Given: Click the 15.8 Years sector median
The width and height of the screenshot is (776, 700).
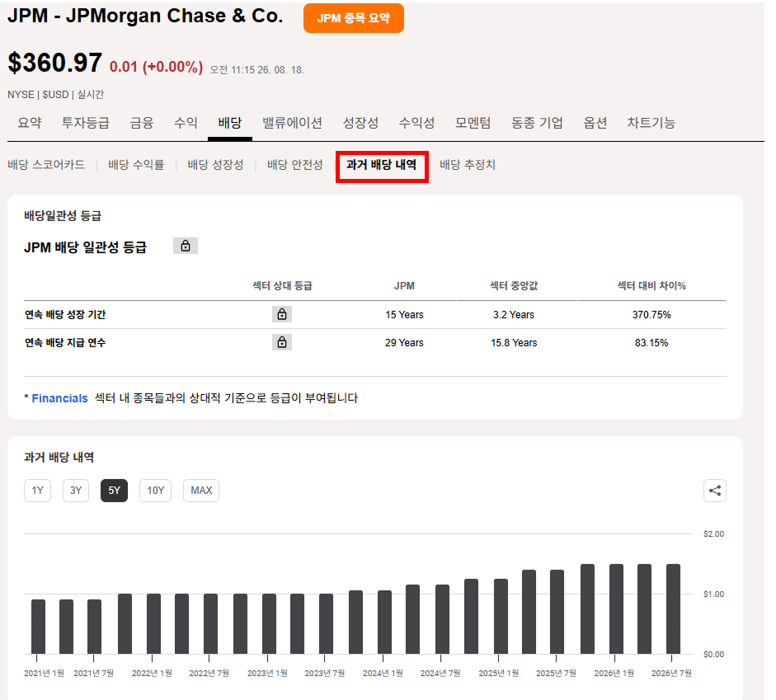Looking at the screenshot, I should tap(514, 343).
